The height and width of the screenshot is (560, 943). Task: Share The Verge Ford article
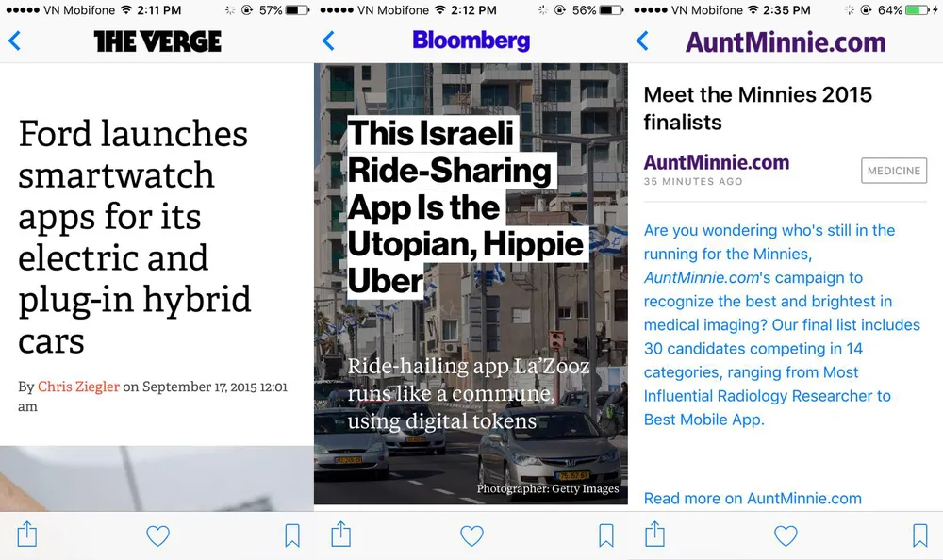click(x=27, y=535)
